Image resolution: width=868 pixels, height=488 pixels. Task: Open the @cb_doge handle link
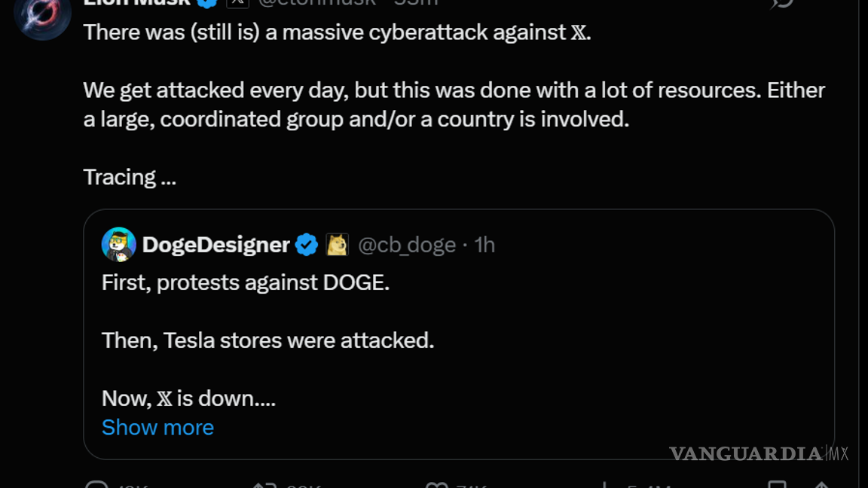click(407, 245)
